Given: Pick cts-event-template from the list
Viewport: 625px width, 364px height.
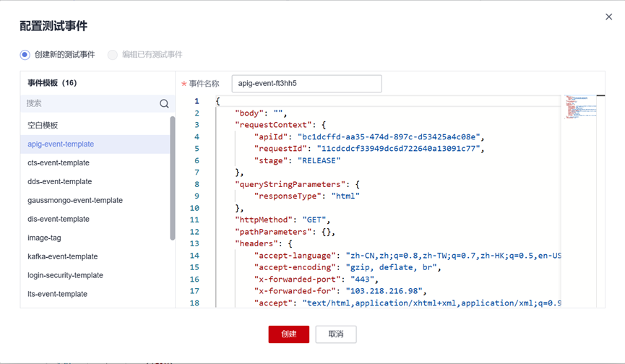Looking at the screenshot, I should pos(59,162).
